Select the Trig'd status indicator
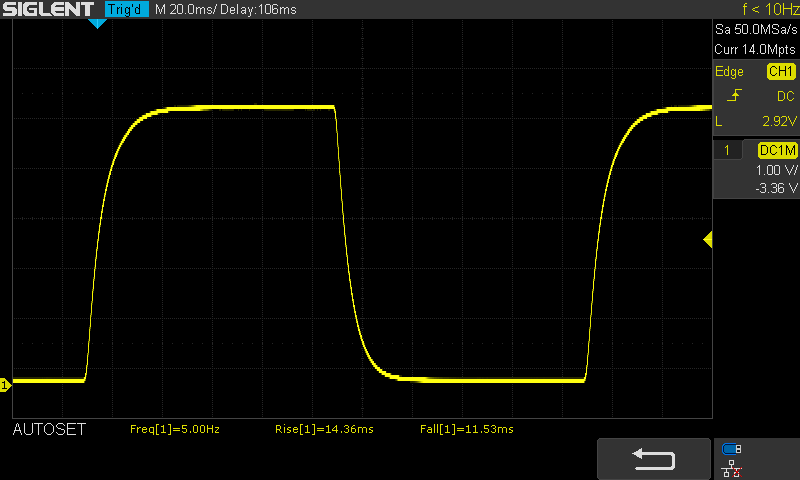The width and height of the screenshot is (800, 480). [x=127, y=9]
